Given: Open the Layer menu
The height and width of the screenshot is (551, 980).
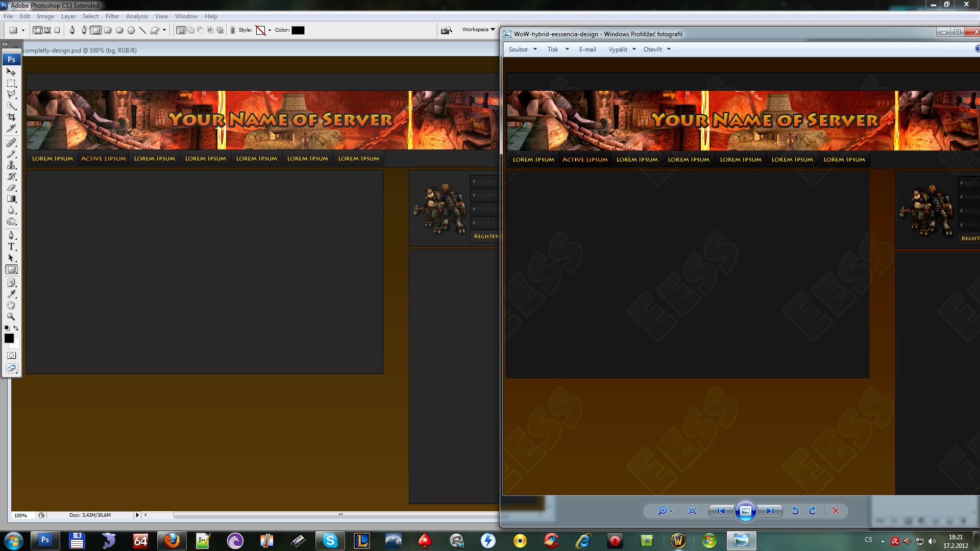Looking at the screenshot, I should pos(68,16).
